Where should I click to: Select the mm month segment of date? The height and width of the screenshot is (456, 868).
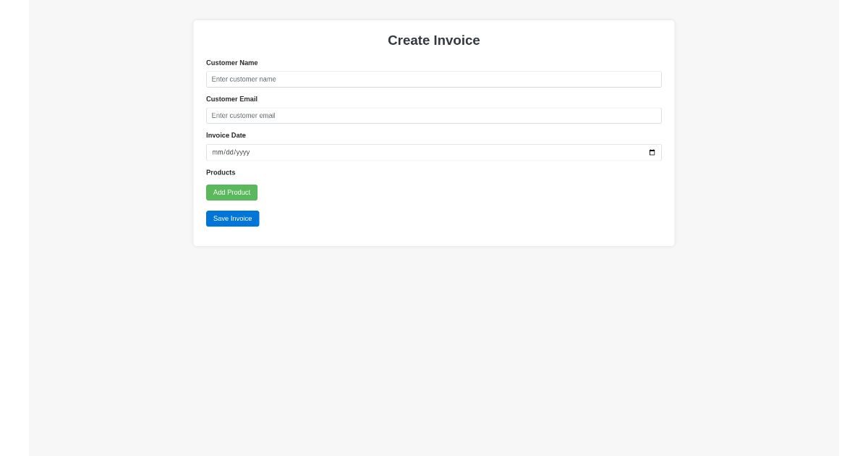coord(217,152)
